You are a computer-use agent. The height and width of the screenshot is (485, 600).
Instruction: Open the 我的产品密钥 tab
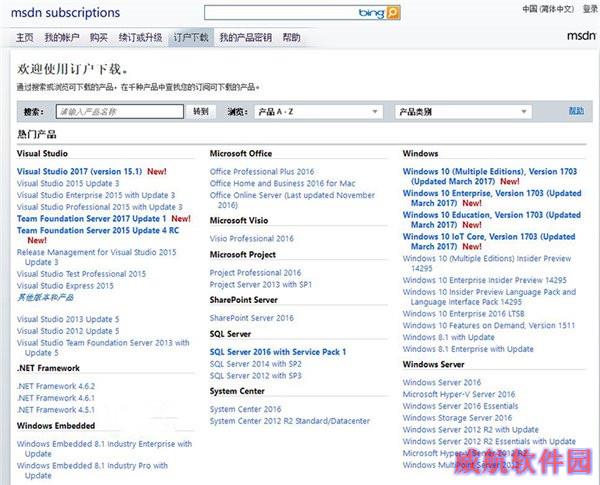[x=245, y=38]
